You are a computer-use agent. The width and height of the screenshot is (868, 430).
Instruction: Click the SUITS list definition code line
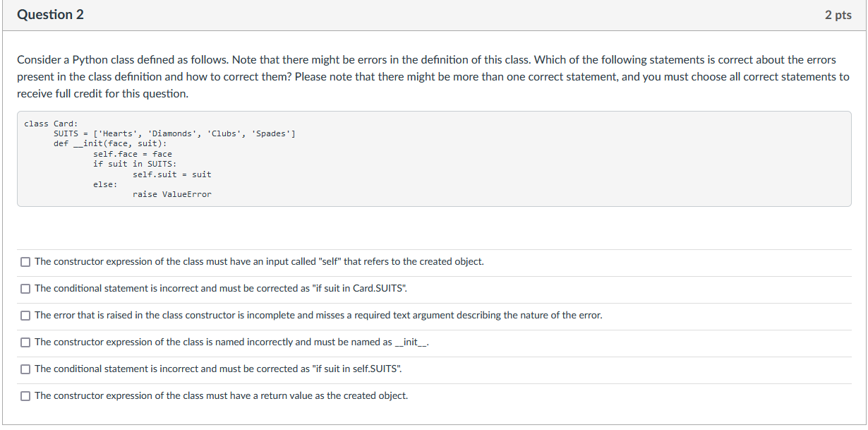pyautogui.click(x=174, y=133)
